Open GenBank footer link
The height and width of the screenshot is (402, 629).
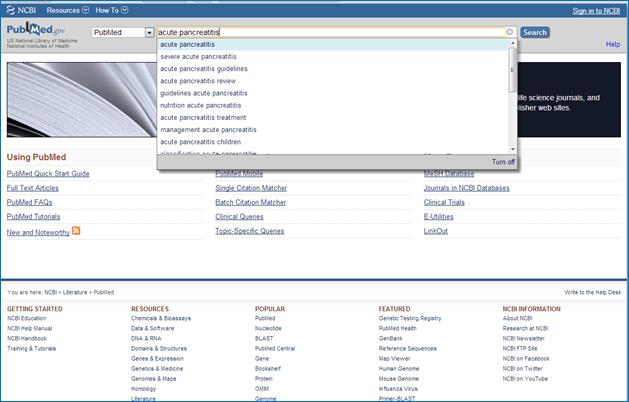pos(390,338)
